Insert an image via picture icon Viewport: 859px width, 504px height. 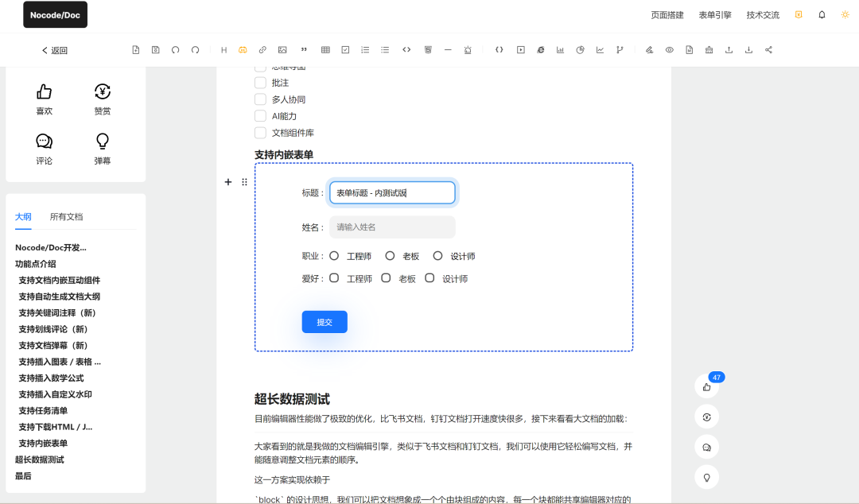[x=282, y=50]
